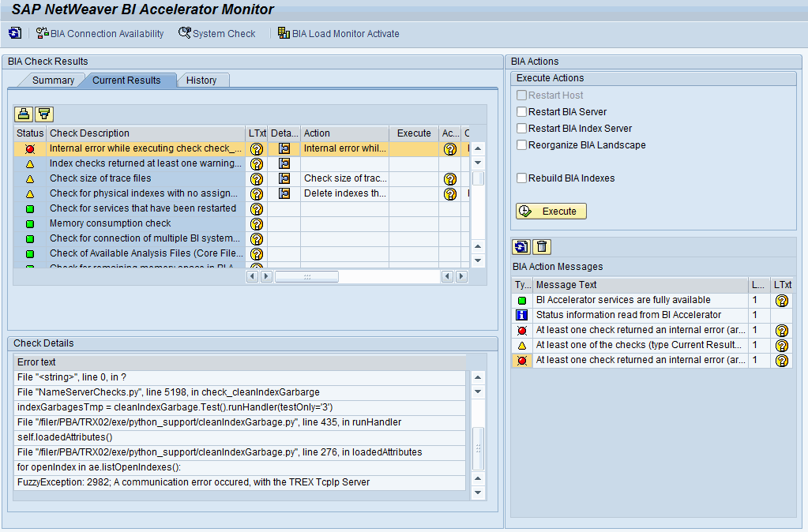Select the FuzzyException 2982 error line

pos(239,482)
